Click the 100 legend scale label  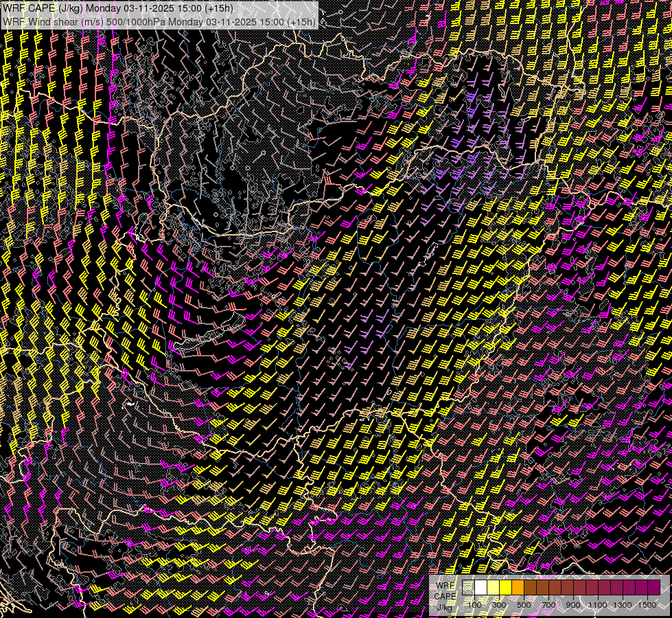click(x=474, y=605)
